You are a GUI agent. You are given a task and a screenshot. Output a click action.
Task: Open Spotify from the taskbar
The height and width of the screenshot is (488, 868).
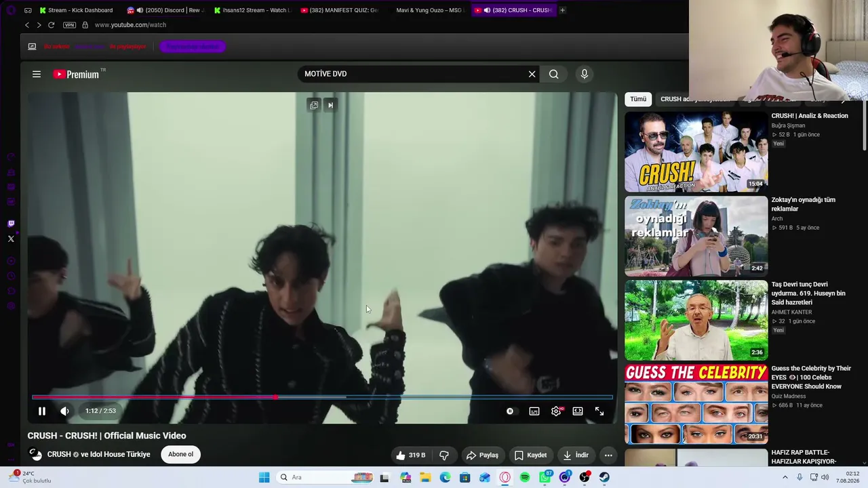pyautogui.click(x=525, y=477)
